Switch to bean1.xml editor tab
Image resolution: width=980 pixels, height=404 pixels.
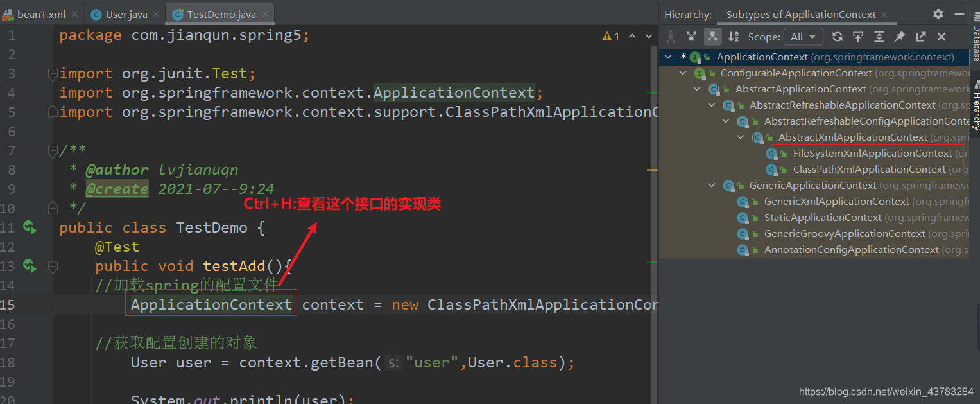[42, 14]
